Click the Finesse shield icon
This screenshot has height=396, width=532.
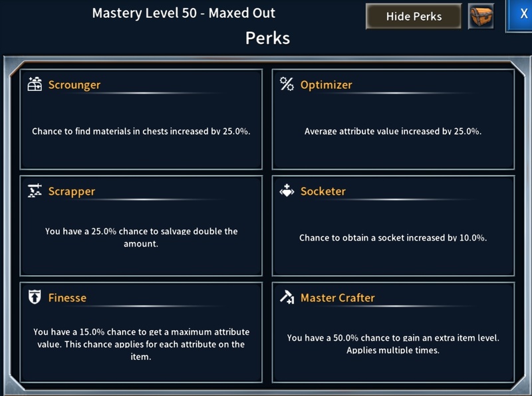(x=35, y=297)
